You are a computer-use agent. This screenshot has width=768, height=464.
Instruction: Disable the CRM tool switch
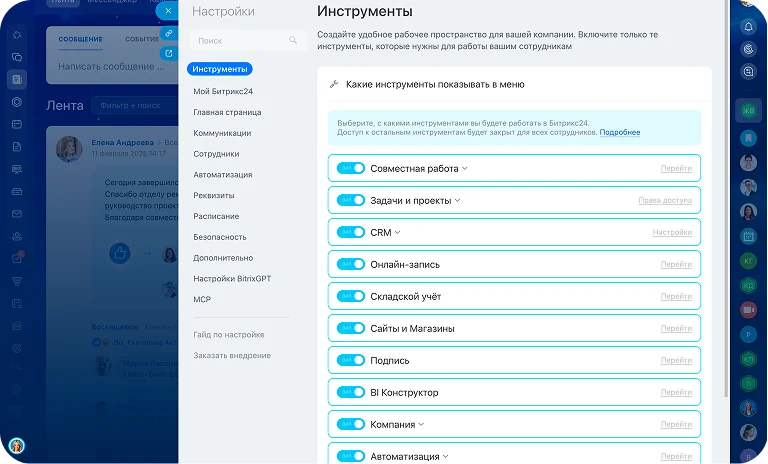351,232
